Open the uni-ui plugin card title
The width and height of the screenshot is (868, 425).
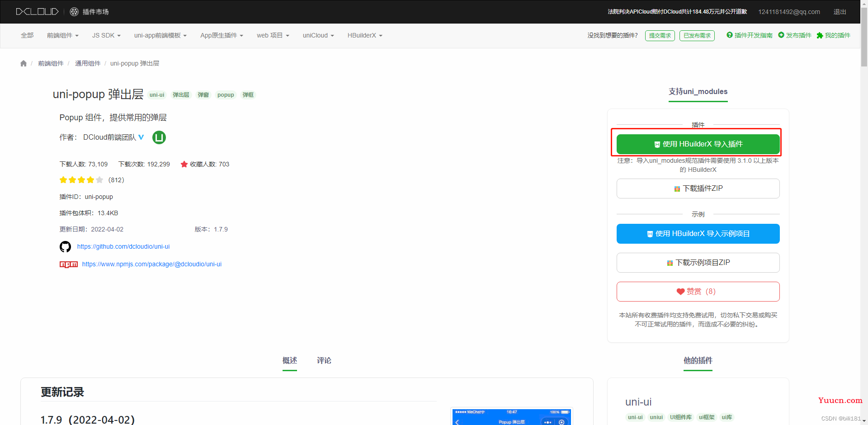coord(638,402)
